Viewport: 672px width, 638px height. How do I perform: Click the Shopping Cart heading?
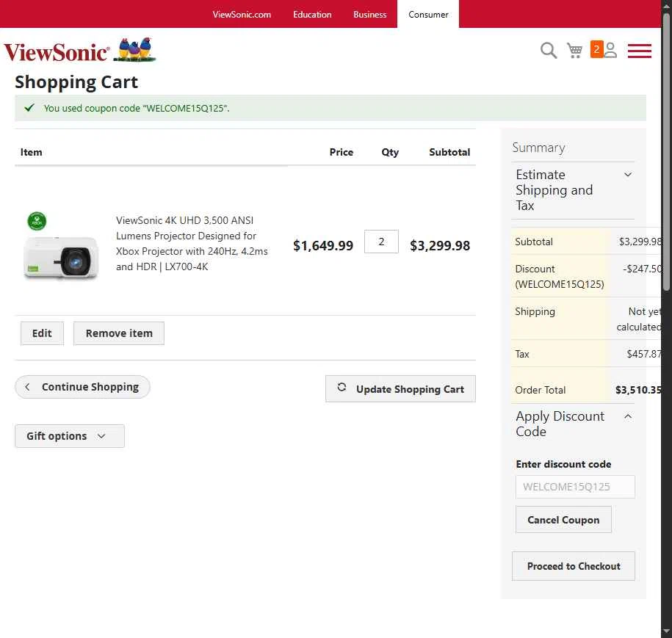click(76, 81)
